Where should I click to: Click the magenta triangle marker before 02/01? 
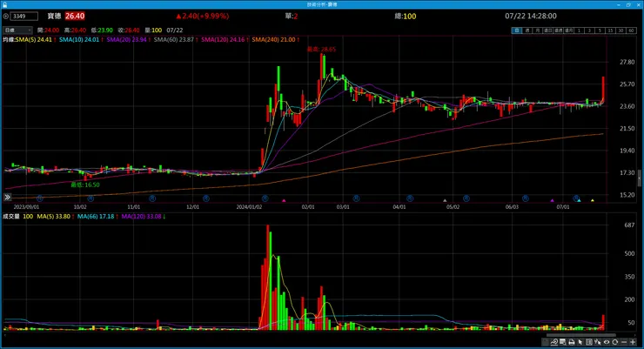[284, 200]
